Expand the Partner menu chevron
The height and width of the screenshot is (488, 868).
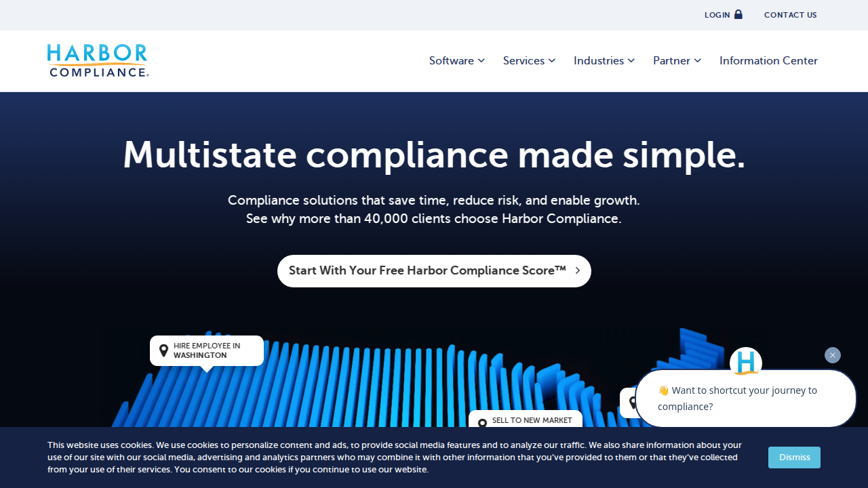(698, 60)
